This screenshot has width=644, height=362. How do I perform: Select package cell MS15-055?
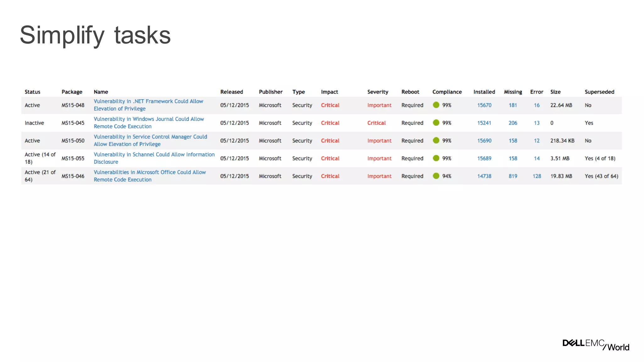[73, 158]
